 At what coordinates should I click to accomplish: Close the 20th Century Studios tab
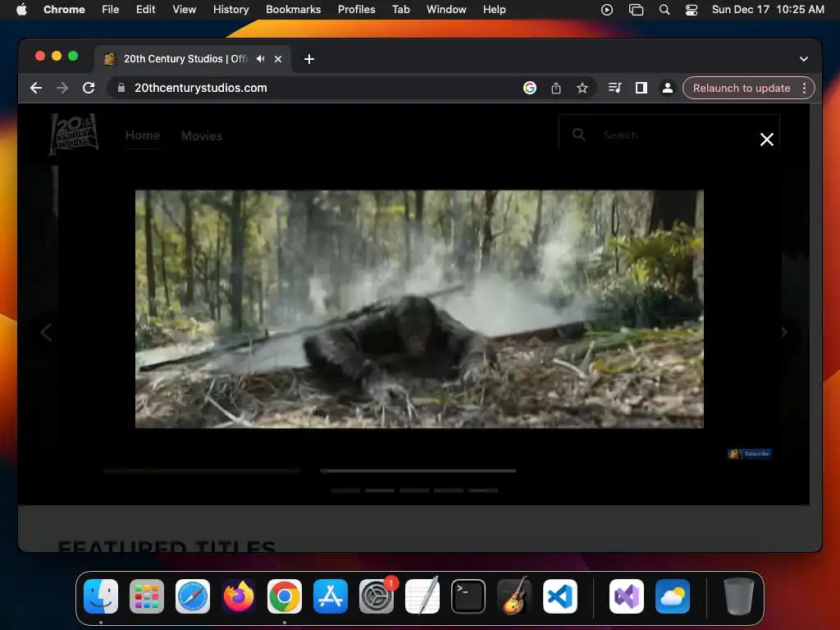[278, 59]
